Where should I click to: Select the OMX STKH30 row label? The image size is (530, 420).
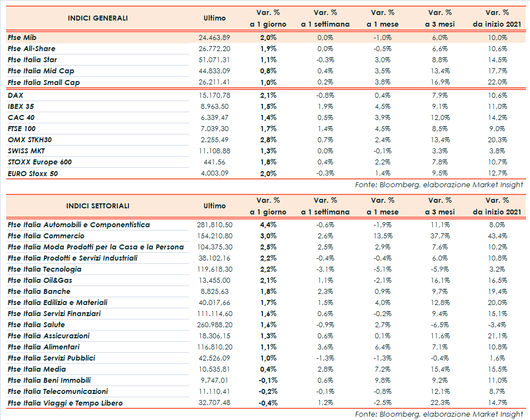click(29, 139)
